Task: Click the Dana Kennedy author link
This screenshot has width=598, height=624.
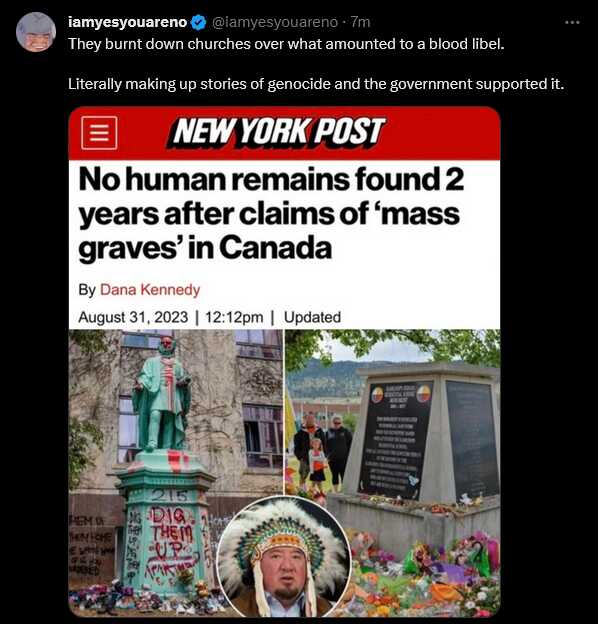Action: 150,290
